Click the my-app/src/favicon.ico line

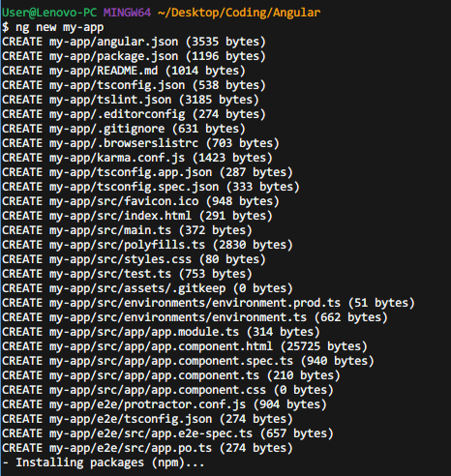click(140, 201)
